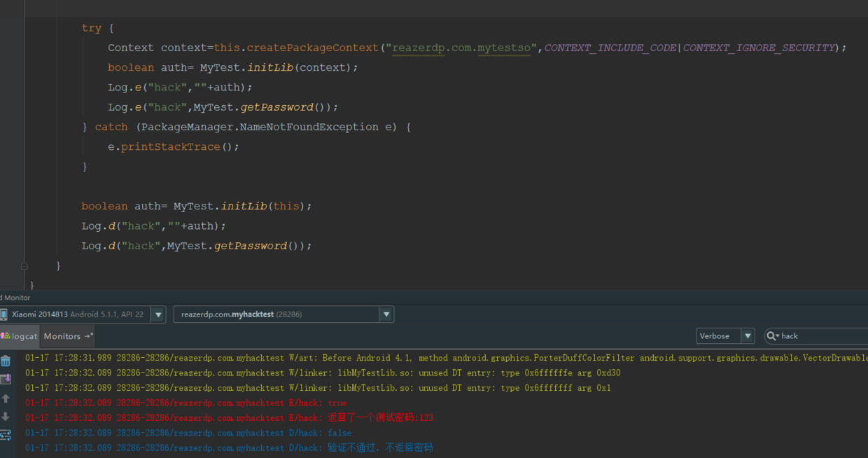Image resolution: width=868 pixels, height=458 pixels.
Task: Open the Xiaomi 2014813 device dropdown
Action: tap(83, 314)
